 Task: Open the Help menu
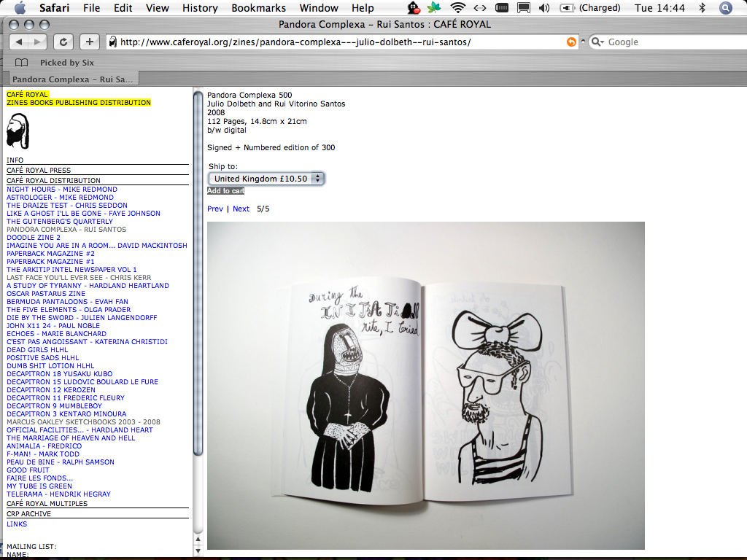point(363,7)
